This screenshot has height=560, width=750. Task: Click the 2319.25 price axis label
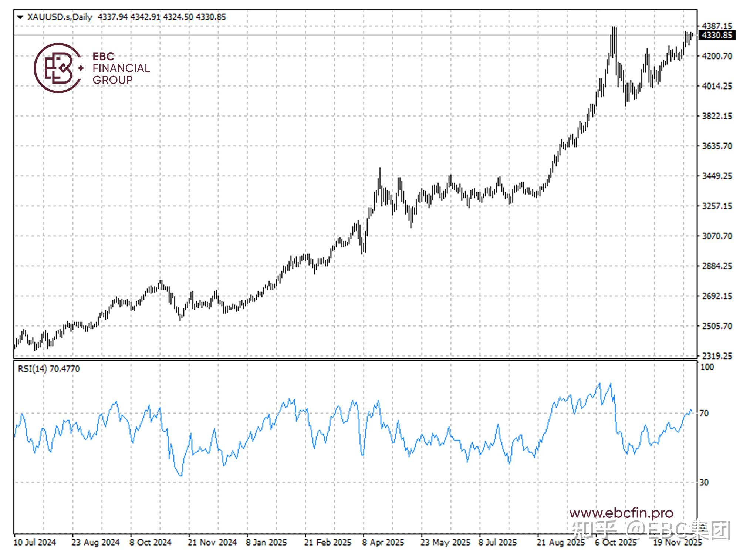pos(716,356)
